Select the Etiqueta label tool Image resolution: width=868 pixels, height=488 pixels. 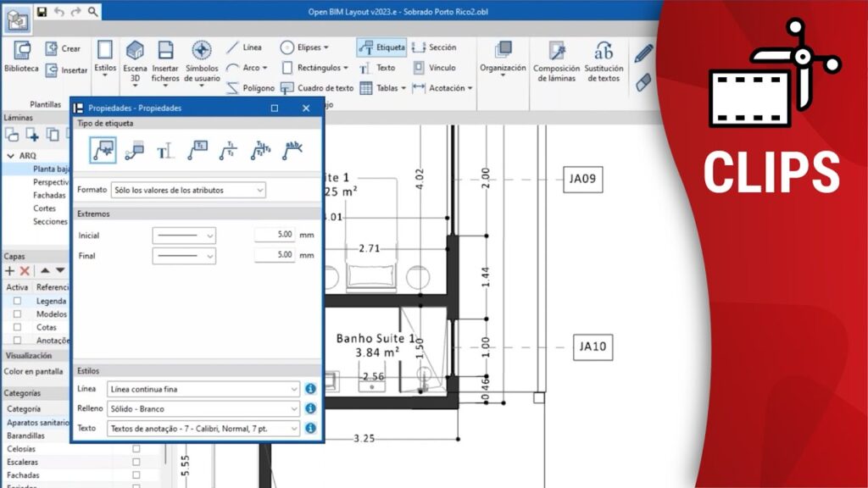pos(381,47)
